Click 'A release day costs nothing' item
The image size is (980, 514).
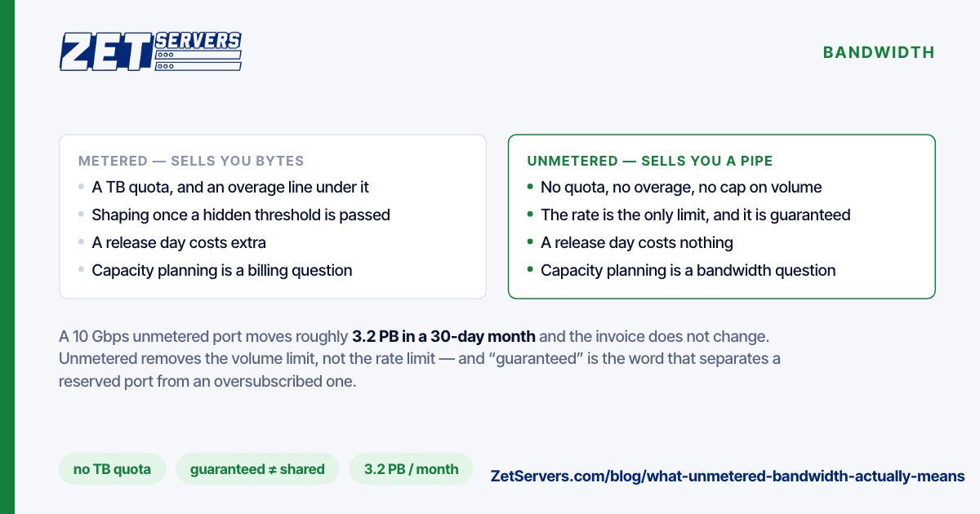637,243
